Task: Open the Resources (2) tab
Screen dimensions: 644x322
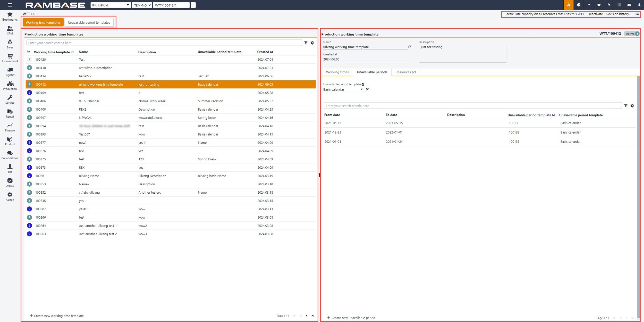Action: (405, 72)
